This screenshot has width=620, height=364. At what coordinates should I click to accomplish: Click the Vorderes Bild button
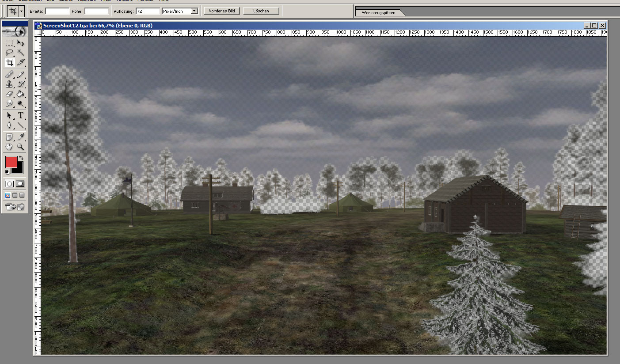[x=222, y=11]
